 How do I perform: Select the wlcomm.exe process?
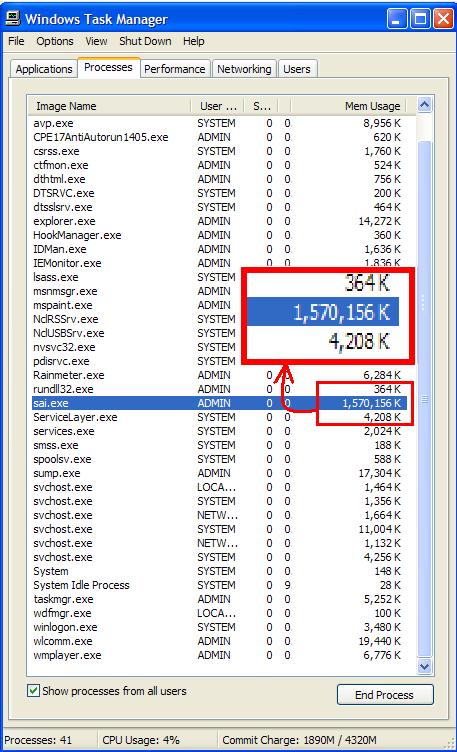(220, 641)
